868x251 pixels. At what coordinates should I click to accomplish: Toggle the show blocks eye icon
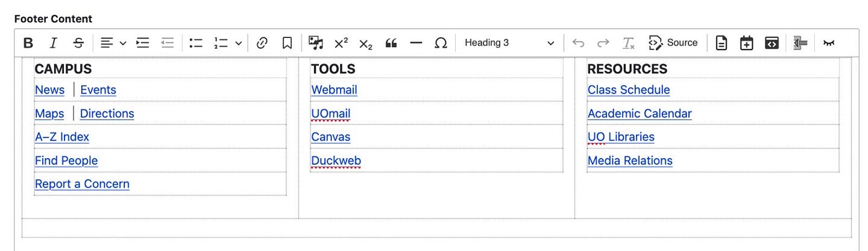click(x=829, y=43)
